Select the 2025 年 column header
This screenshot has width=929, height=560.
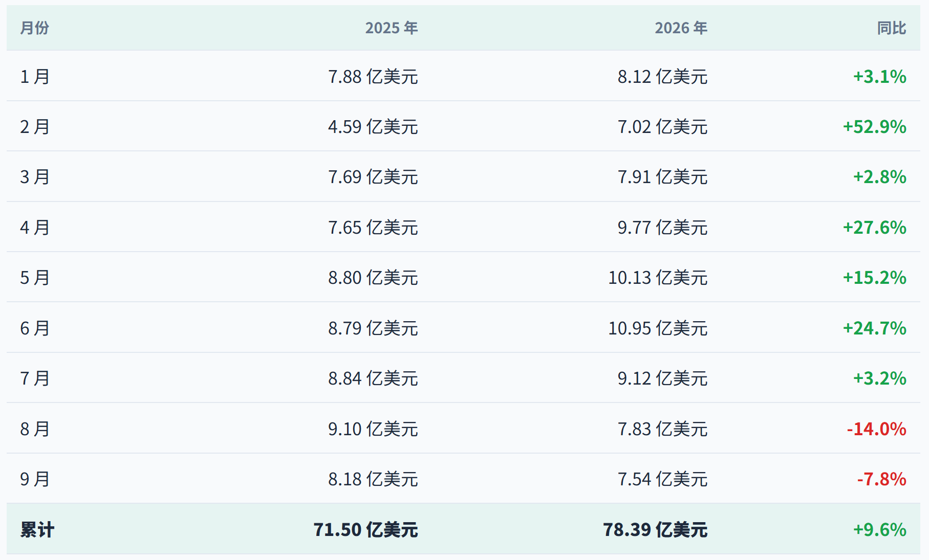pyautogui.click(x=392, y=28)
